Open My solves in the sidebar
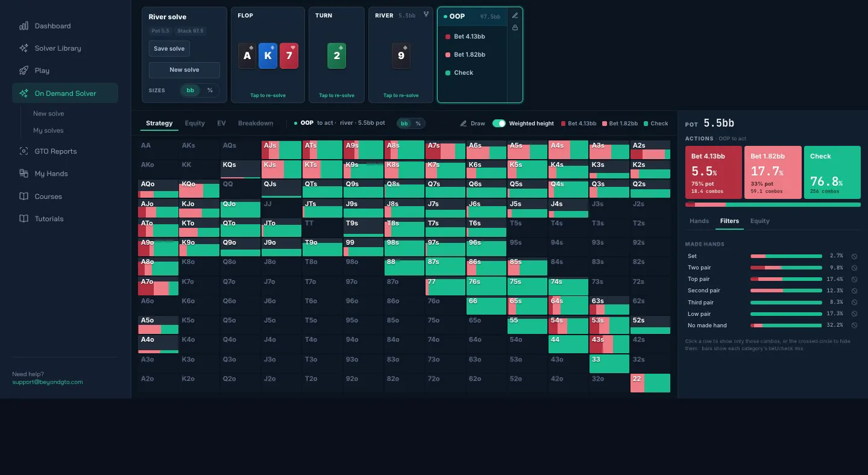The image size is (868, 475). [48, 130]
